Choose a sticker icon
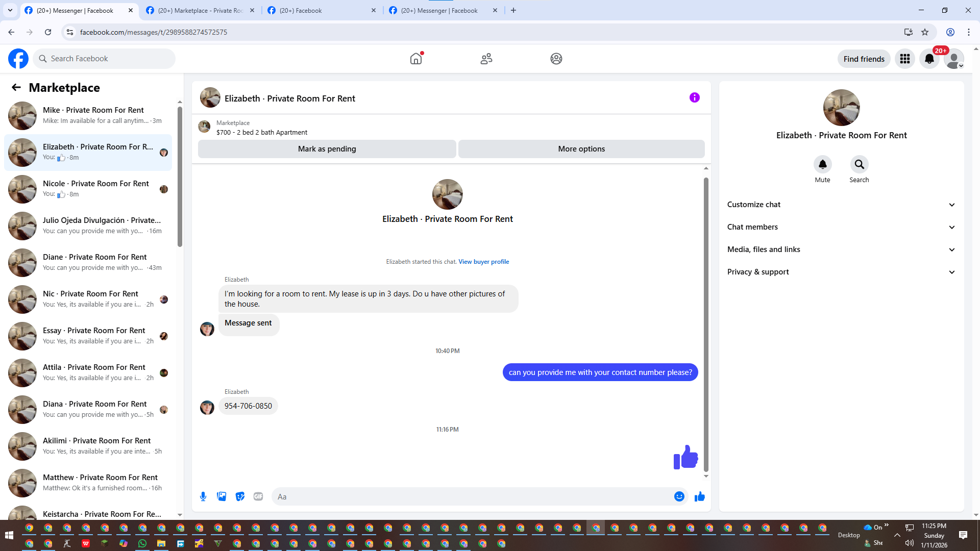This screenshot has width=980, height=551. coord(240,496)
